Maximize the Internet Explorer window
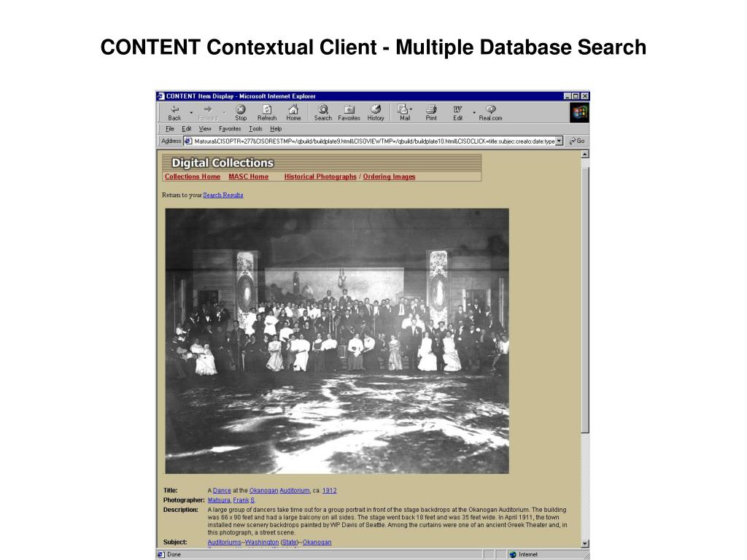This screenshot has height=560, width=747. [x=576, y=96]
